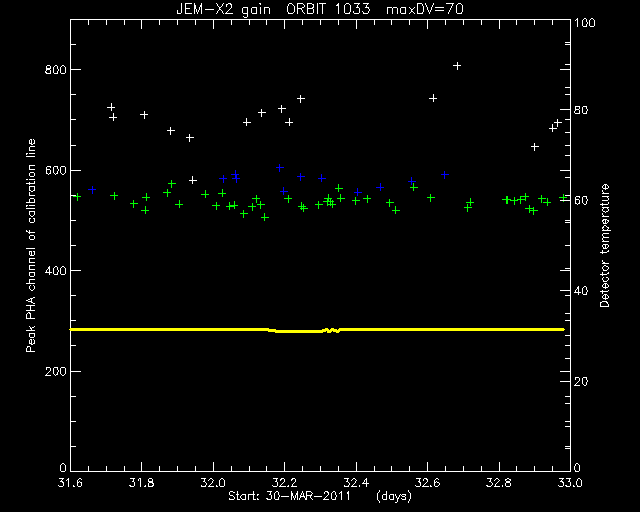This screenshot has width=640, height=512.
Task: Click the 100 tick label on right axis
Action: pos(584,22)
